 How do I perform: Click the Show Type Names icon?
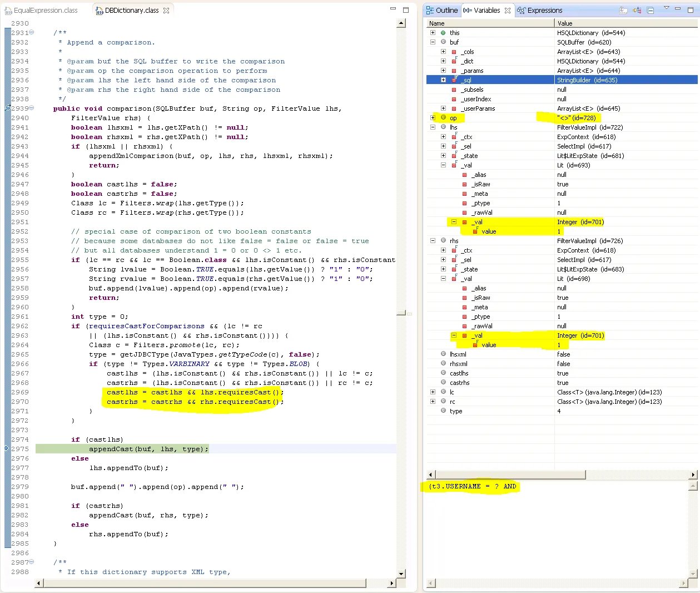click(624, 11)
